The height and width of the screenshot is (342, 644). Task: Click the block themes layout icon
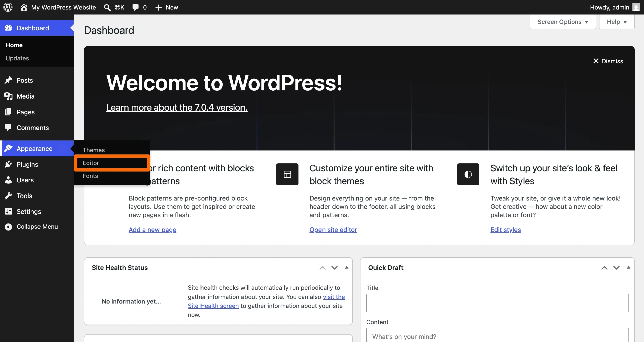287,174
